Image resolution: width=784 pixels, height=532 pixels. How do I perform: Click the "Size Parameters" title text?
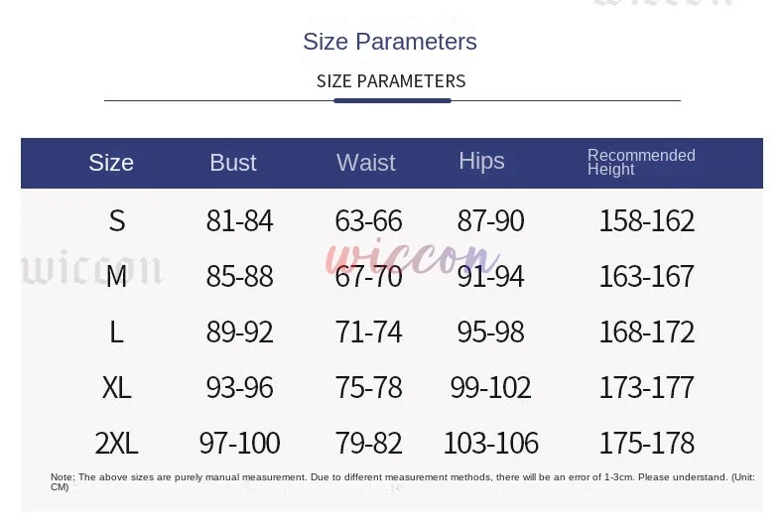[x=390, y=42]
